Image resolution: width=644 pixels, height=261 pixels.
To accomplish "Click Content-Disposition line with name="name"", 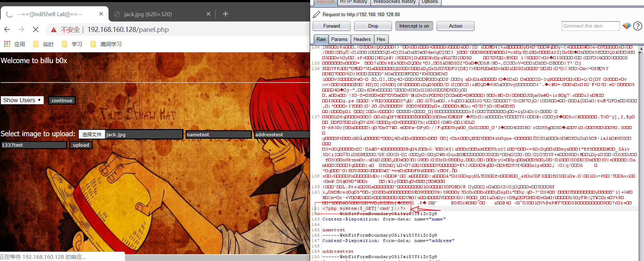I will [384, 219].
